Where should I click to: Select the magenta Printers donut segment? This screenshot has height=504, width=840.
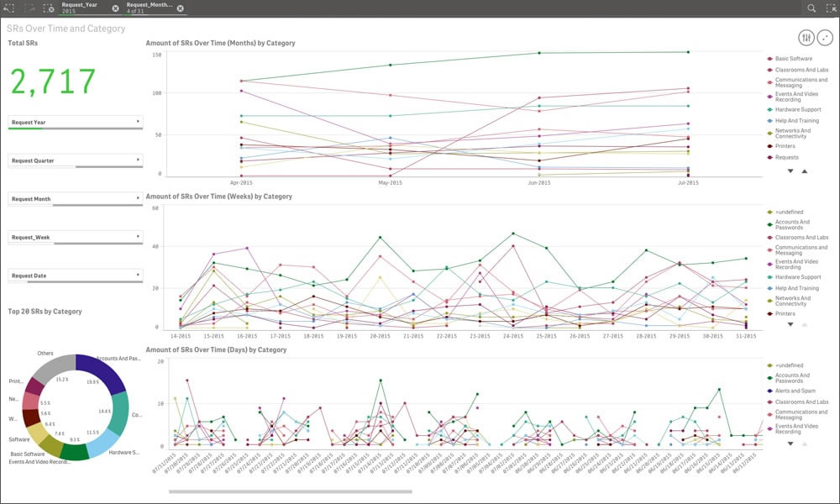coord(34,386)
